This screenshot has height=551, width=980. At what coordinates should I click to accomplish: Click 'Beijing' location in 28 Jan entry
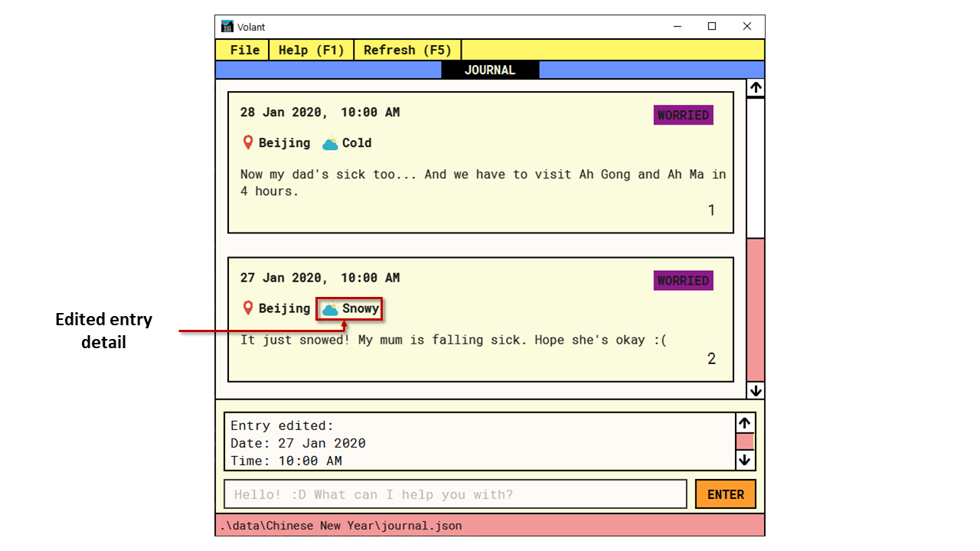point(285,143)
